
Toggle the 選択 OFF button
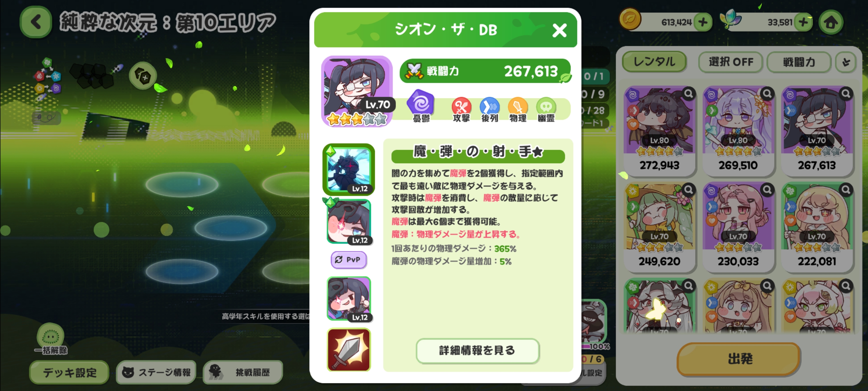730,62
